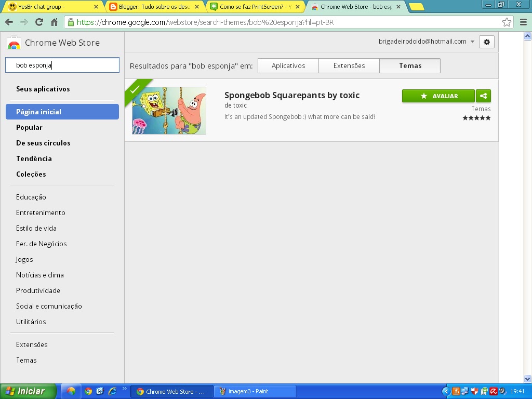532x399 pixels.
Task: Select the Educação category
Action: (31, 197)
